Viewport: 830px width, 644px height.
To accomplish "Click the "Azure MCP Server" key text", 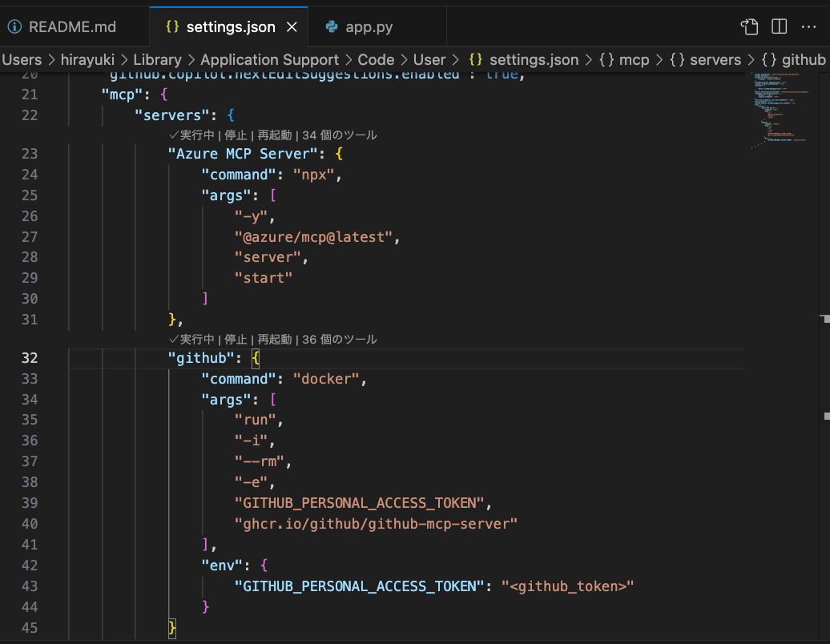I will 243,154.
